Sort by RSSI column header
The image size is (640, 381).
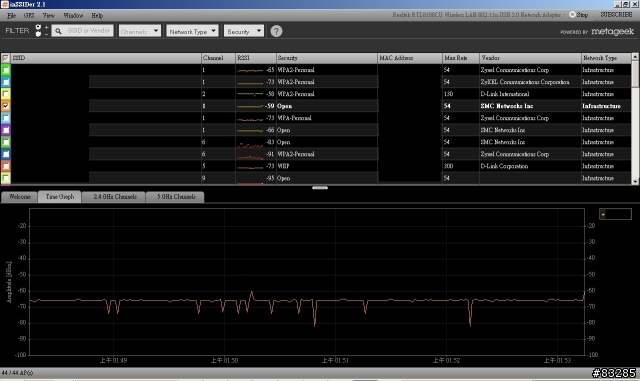click(x=256, y=58)
